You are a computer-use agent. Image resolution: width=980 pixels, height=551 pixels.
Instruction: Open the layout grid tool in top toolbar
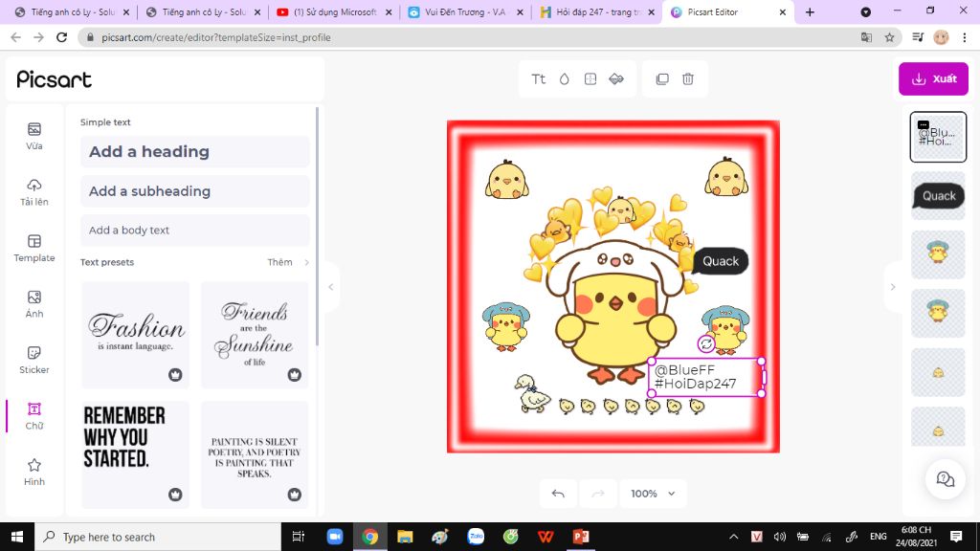tap(590, 78)
